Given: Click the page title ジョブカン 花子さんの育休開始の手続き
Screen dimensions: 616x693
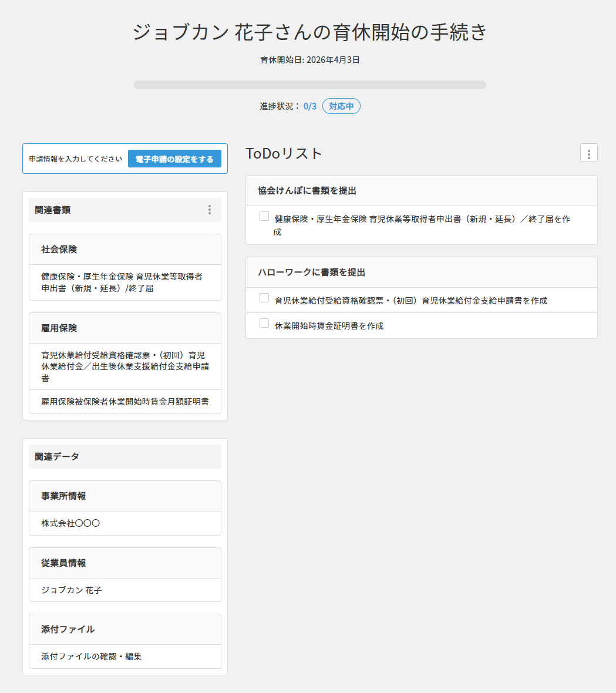Looking at the screenshot, I should coord(310,32).
